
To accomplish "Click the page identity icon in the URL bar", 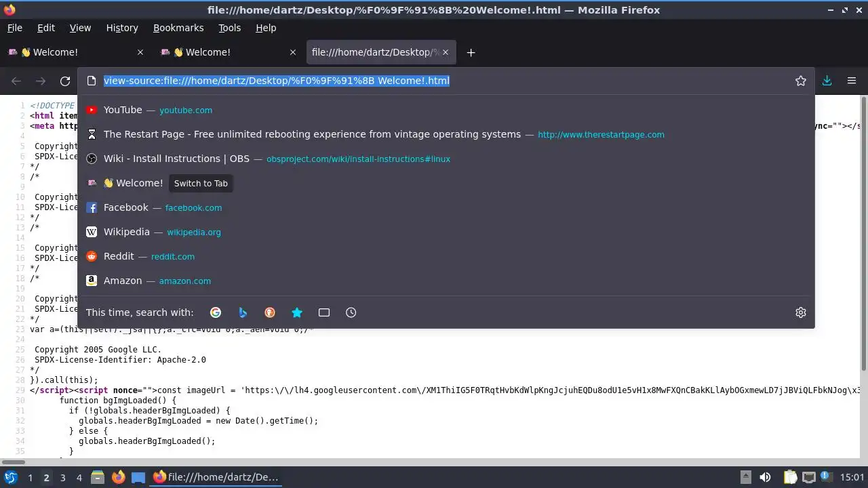I will (x=92, y=81).
